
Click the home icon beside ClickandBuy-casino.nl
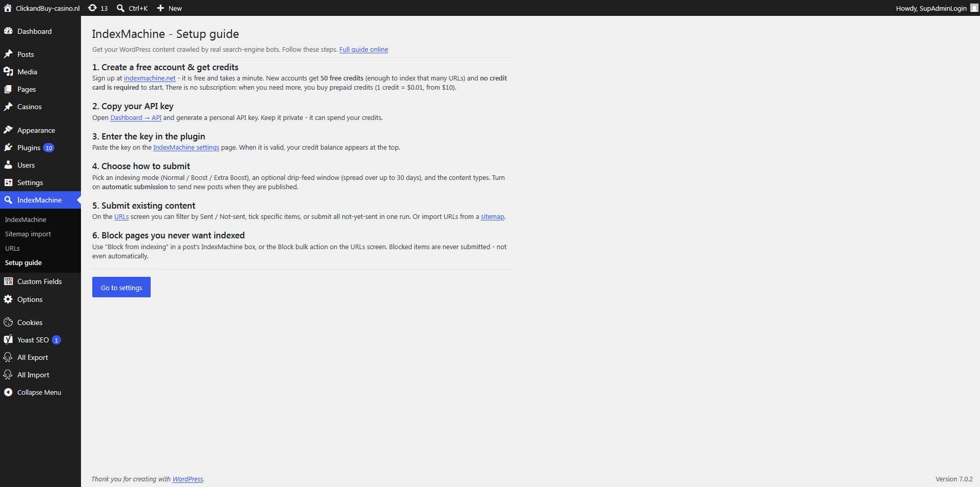[x=8, y=8]
